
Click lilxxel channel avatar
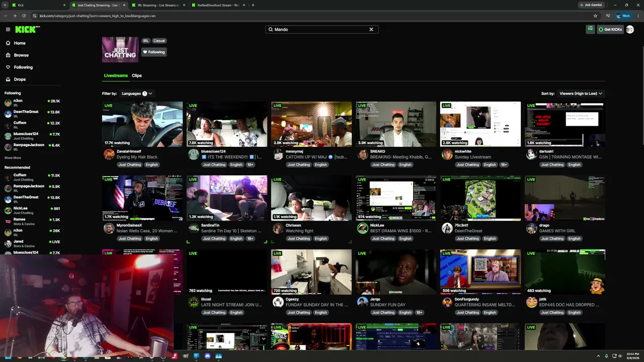click(194, 302)
